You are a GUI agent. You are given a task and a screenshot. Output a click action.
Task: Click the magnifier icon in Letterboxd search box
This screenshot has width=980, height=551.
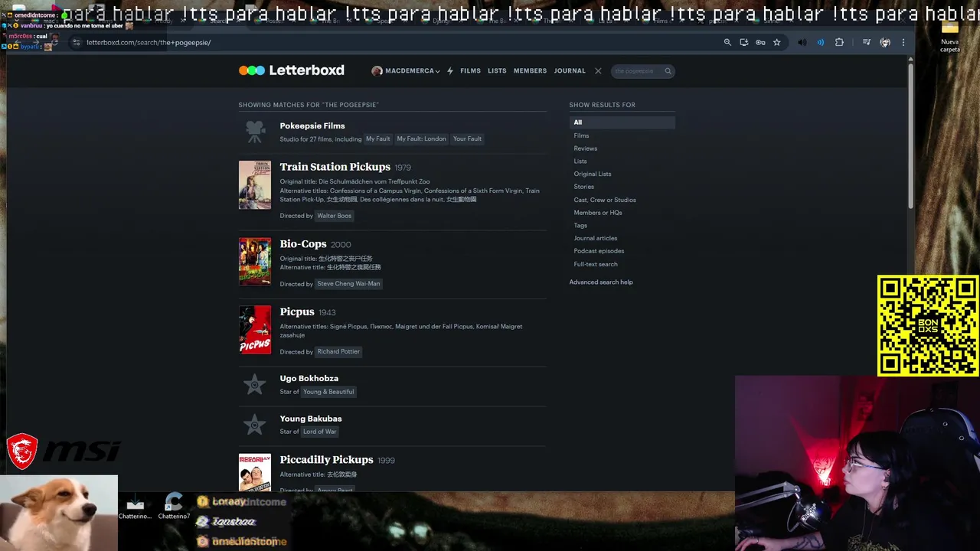pos(668,71)
